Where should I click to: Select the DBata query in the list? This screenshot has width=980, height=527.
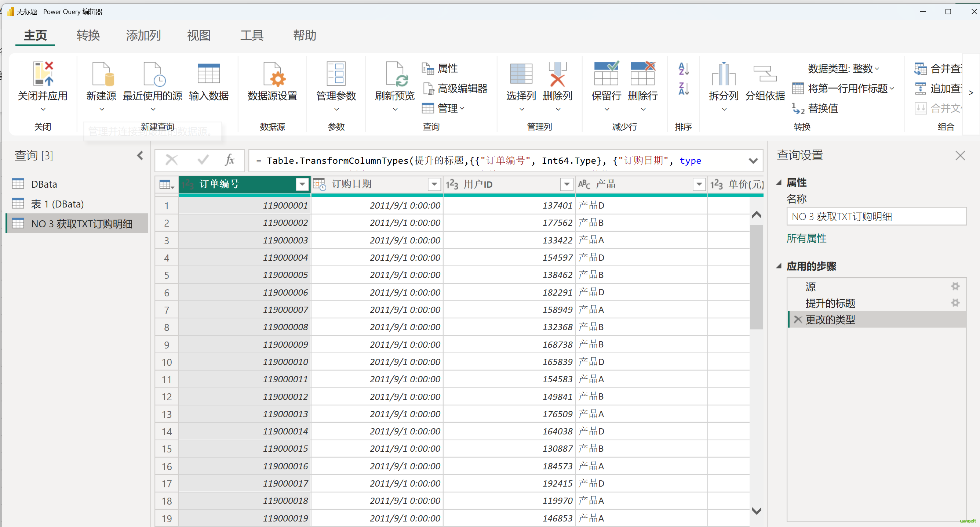(44, 184)
